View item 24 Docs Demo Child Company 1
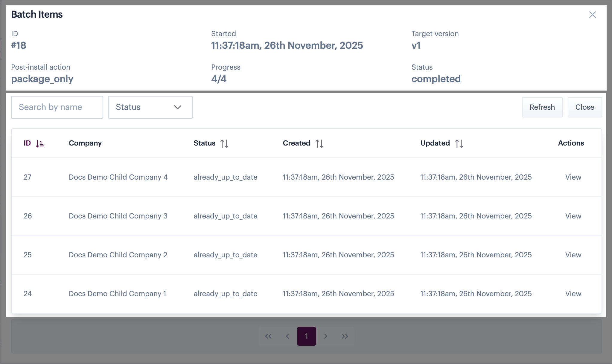The image size is (612, 364). click(x=573, y=294)
